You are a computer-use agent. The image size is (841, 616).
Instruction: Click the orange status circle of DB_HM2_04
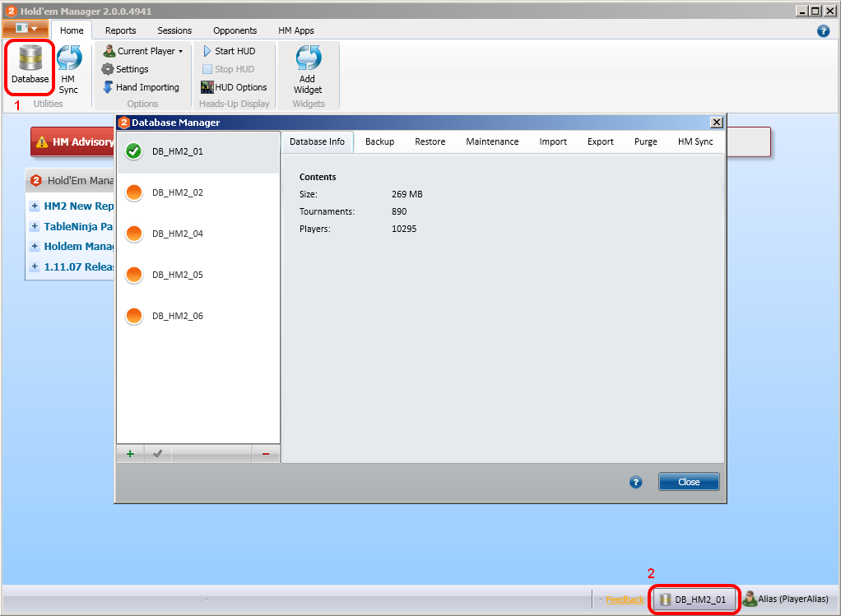click(133, 234)
